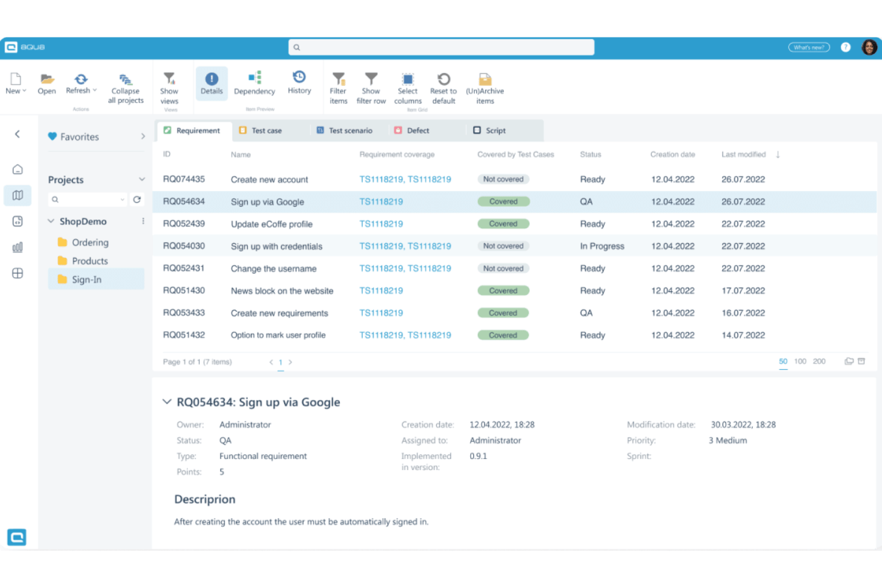
Task: Collapse all projects using toolbar icon
Action: click(125, 79)
